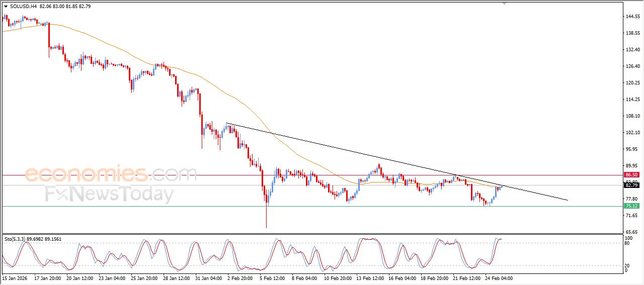644x285 pixels.
Task: Click the 24 Feb 04:00 time label
Action: coord(499,277)
